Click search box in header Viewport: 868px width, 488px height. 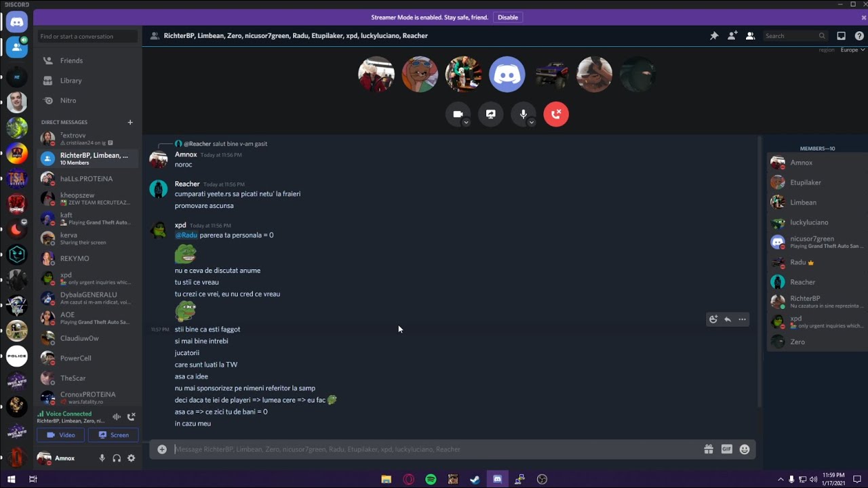tap(795, 36)
